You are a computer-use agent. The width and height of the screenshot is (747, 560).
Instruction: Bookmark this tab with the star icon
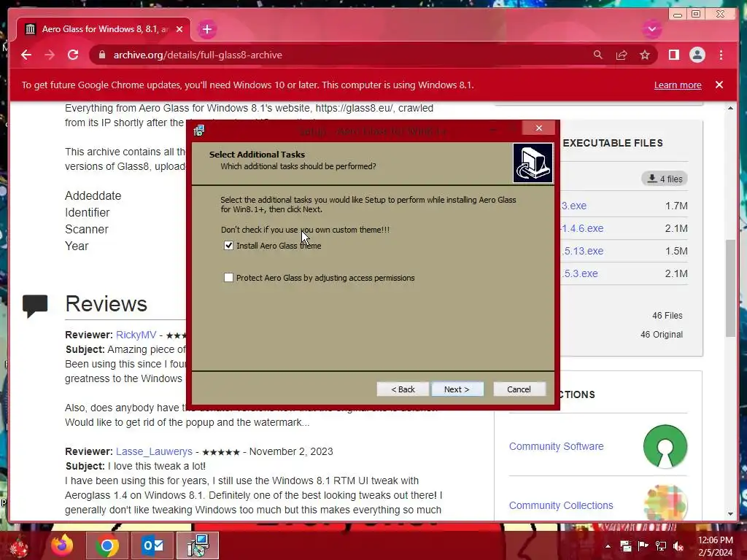pos(645,55)
